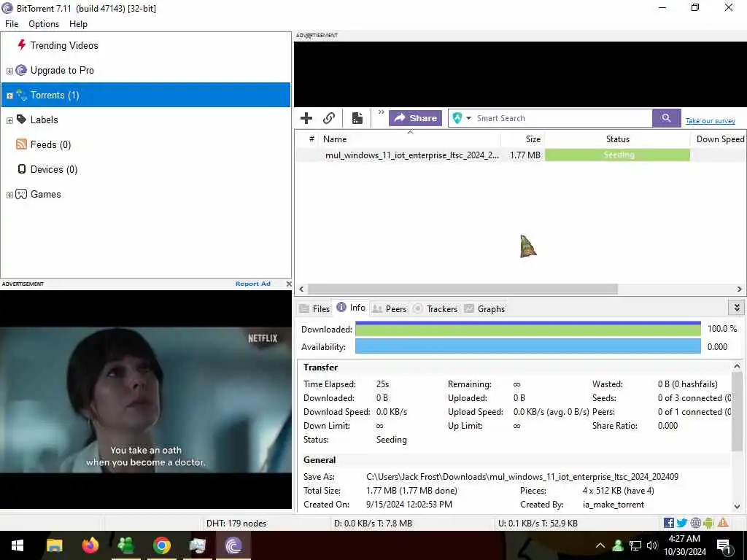Image resolution: width=747 pixels, height=560 pixels.
Task: Open the Windows Start menu
Action: pos(18,545)
